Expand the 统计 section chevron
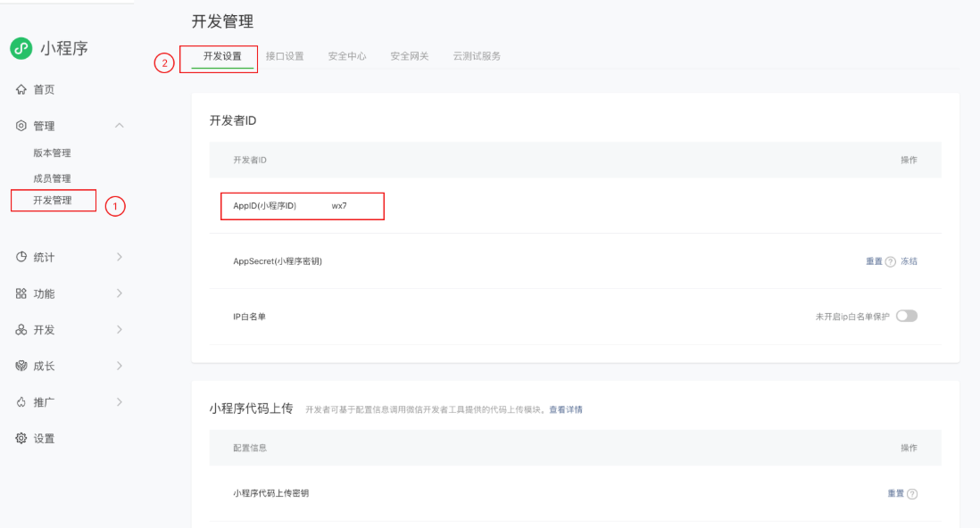The image size is (980, 528). tap(120, 257)
